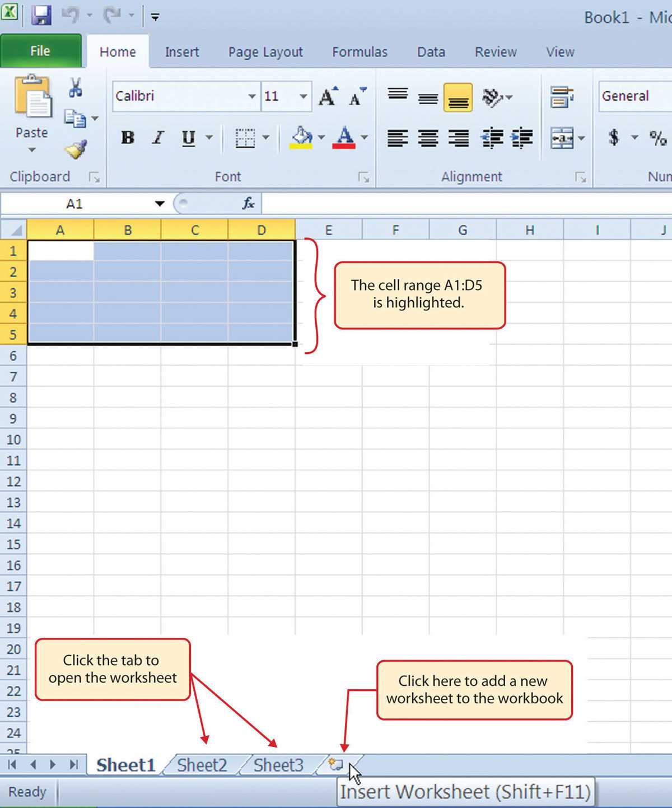Click the Redo arrow icon

click(112, 15)
